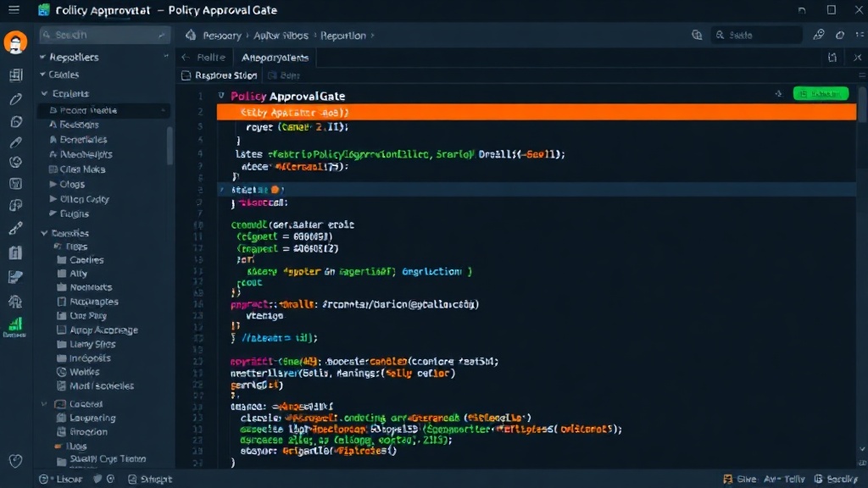This screenshot has width=868, height=488.
Task: Click the top right search field
Action: coord(757,35)
